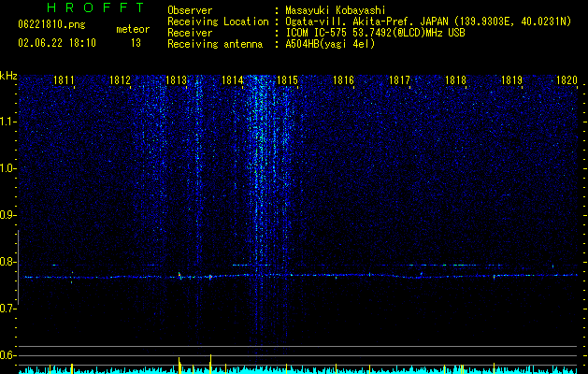Image resolution: width=588 pixels, height=374 pixels.
Task: Click the 1815 time marker
Action: (x=287, y=80)
